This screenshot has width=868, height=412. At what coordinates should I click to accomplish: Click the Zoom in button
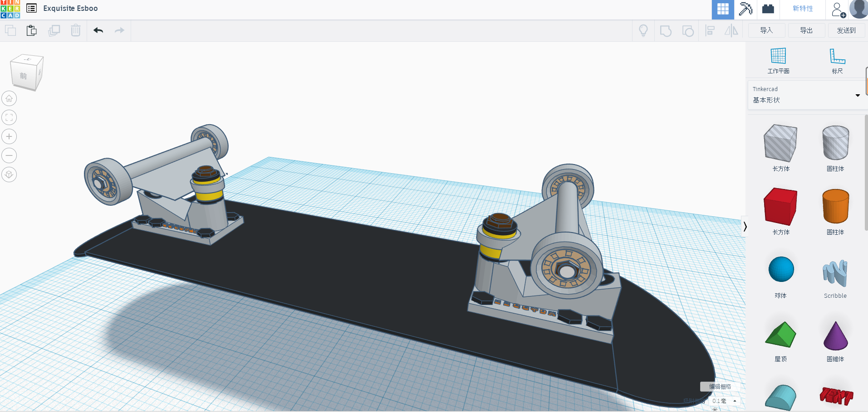coord(9,136)
